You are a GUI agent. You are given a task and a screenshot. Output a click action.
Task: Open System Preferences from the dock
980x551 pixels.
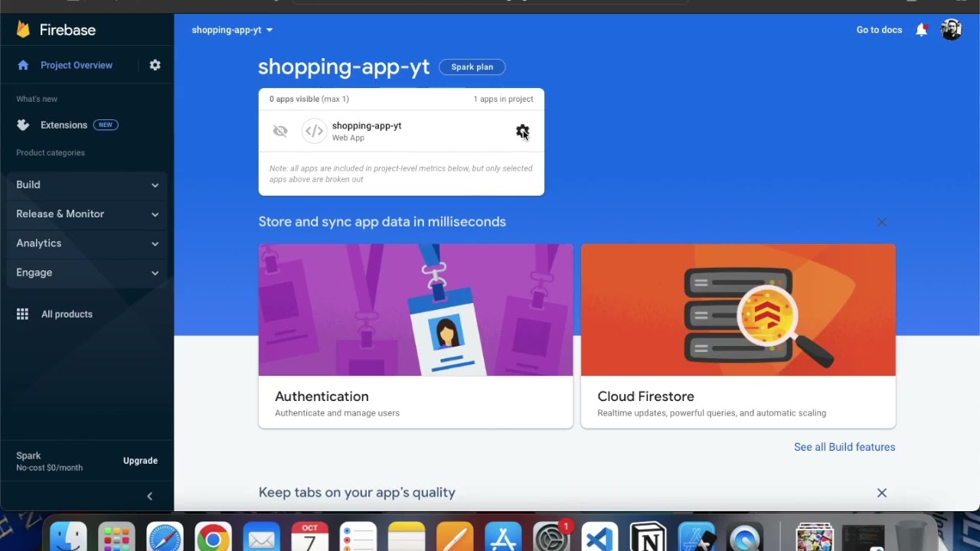point(551,537)
